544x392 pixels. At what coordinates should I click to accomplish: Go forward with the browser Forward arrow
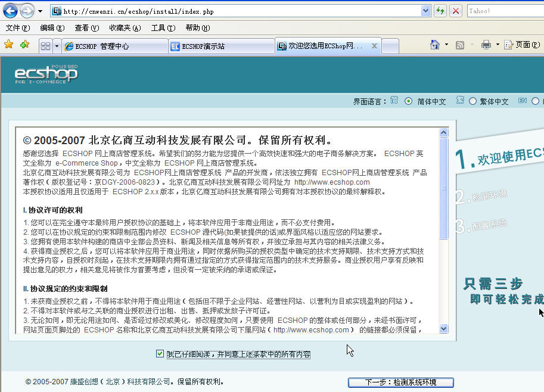click(x=27, y=11)
